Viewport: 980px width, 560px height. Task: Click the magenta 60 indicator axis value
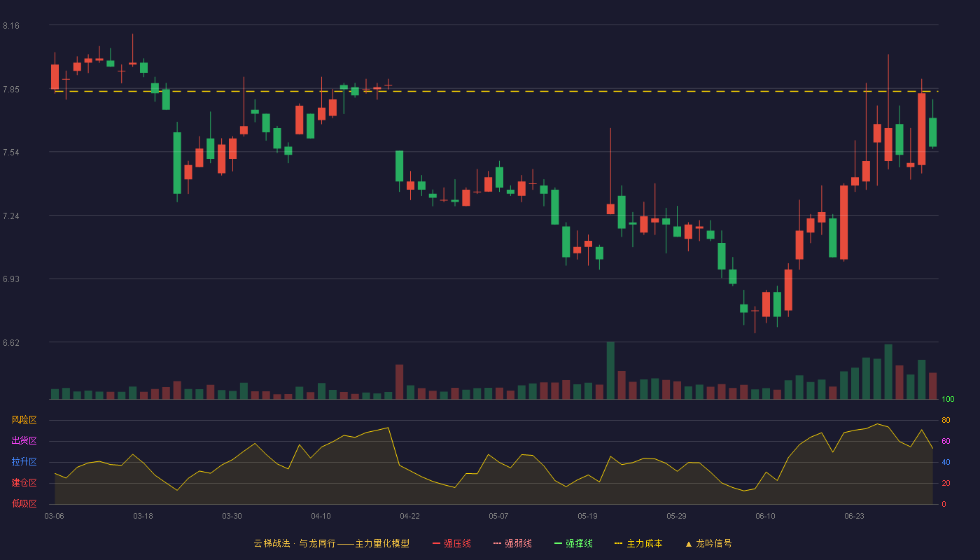946,441
